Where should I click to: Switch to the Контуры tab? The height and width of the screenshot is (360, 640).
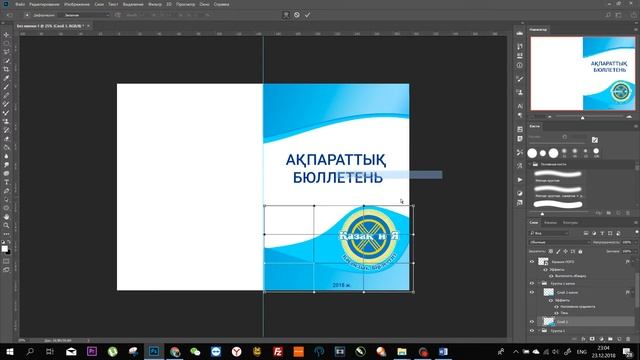click(570, 222)
